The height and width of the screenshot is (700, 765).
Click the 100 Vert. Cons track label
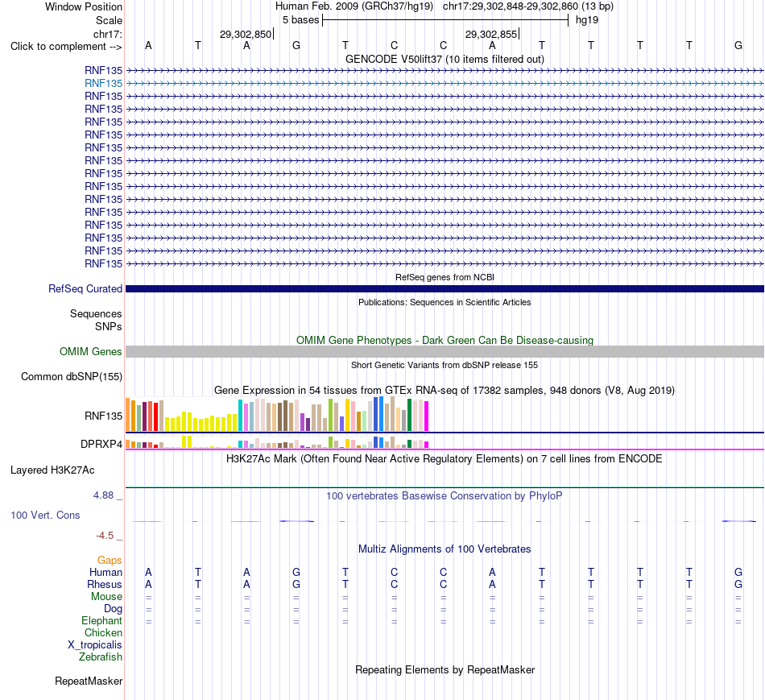(45, 515)
